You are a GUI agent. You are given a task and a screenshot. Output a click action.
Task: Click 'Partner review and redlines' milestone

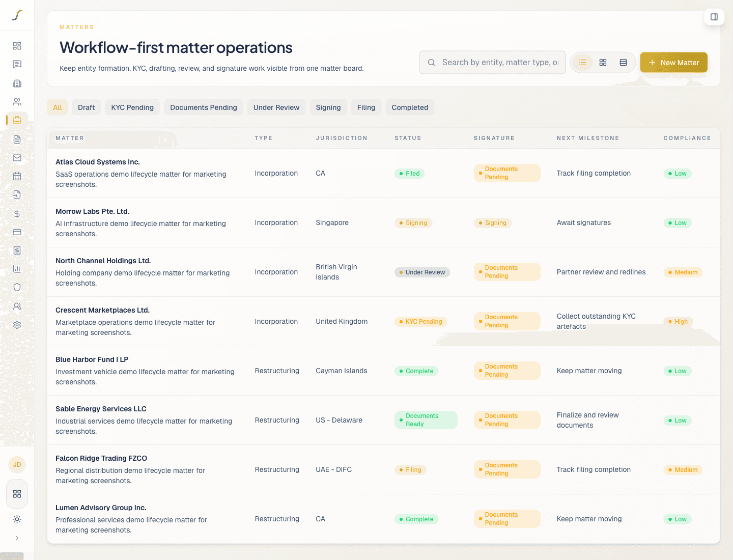(x=601, y=272)
